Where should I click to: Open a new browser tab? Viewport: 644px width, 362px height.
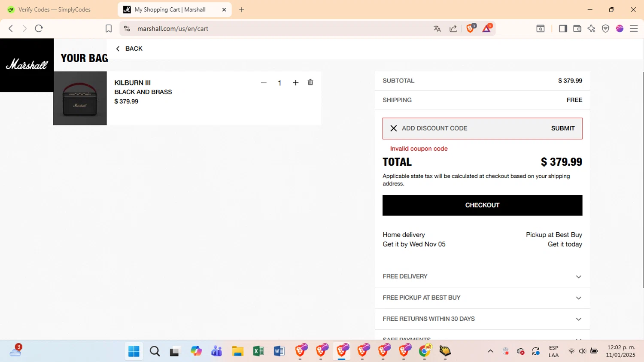(x=242, y=9)
